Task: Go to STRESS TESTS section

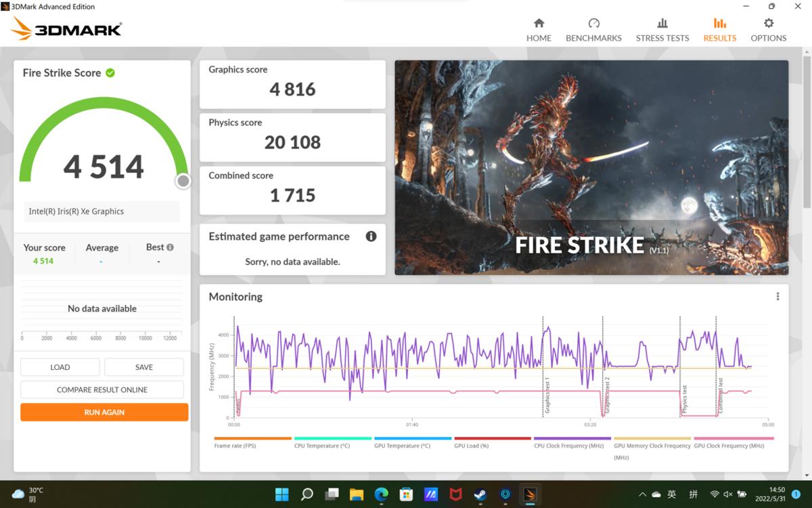Action: pos(662,30)
